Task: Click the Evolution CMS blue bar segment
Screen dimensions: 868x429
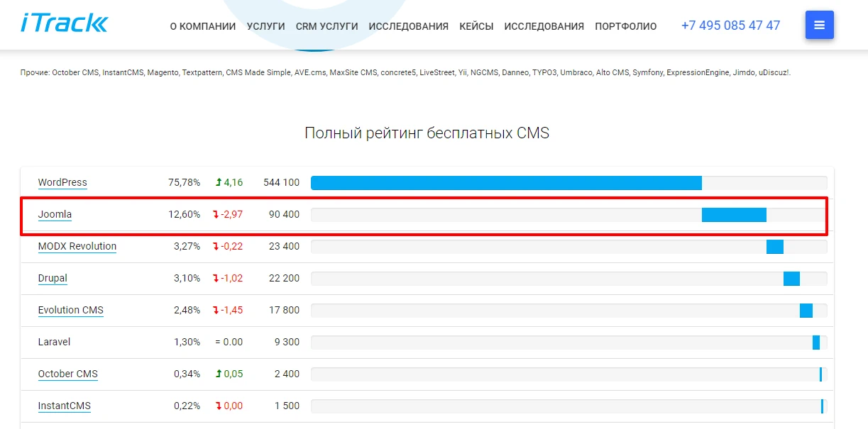Action: pyautogui.click(x=806, y=311)
